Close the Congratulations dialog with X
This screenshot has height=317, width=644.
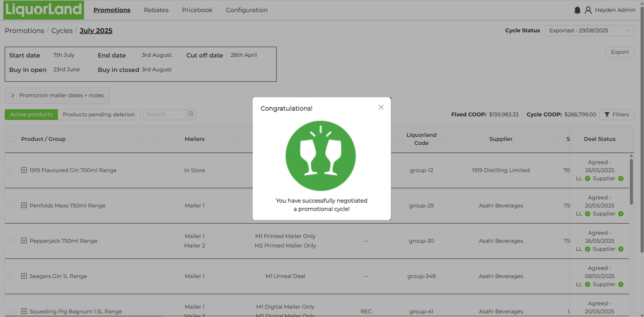point(381,107)
